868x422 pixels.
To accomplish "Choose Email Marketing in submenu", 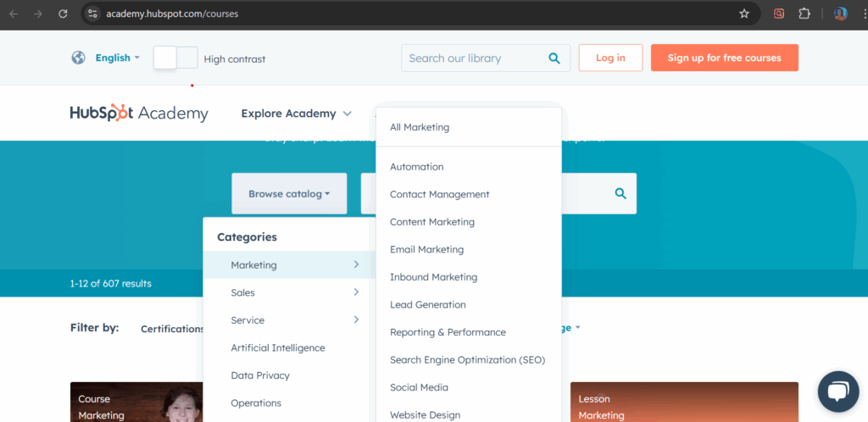I will click(427, 249).
